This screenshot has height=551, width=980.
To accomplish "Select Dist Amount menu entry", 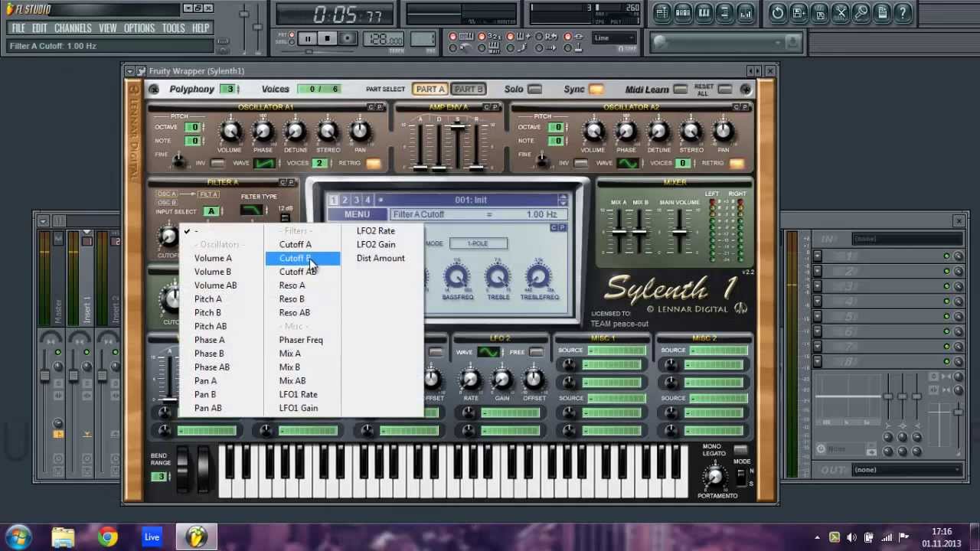I will pos(381,258).
